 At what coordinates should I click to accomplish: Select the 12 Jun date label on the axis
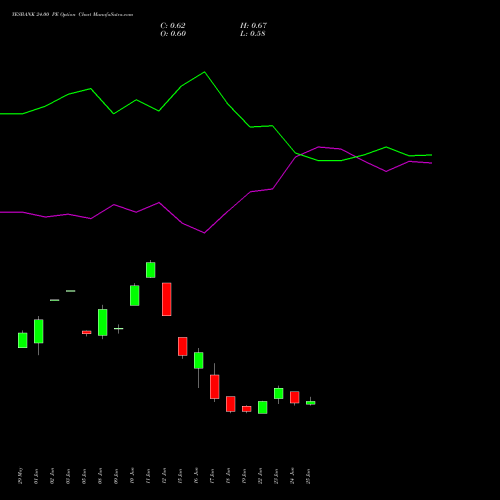[x=164, y=476]
